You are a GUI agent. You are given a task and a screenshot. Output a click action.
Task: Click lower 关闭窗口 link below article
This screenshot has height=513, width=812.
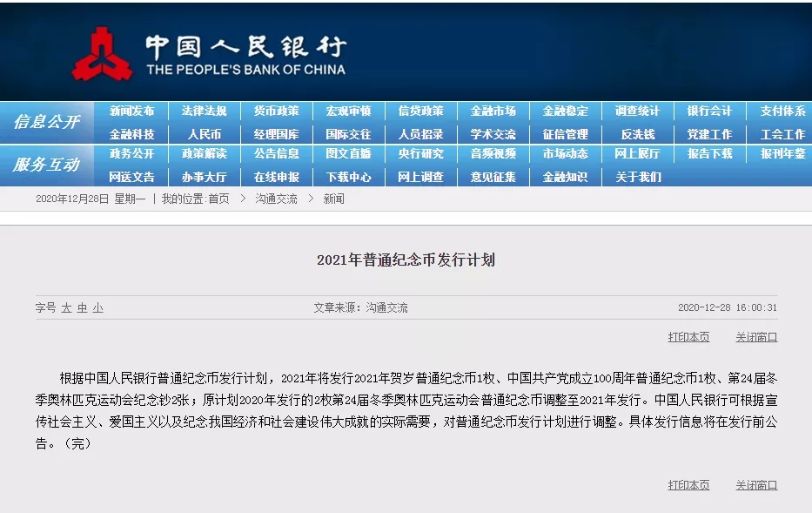[x=756, y=485]
